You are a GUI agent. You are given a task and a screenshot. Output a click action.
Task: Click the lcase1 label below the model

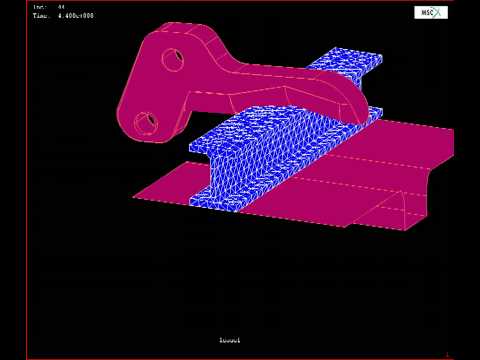230,340
